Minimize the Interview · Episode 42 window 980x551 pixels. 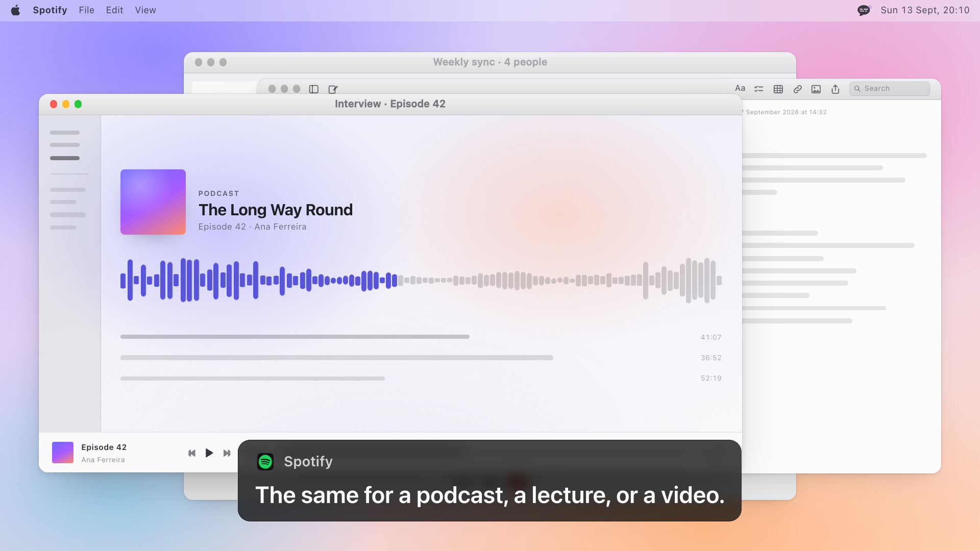(x=66, y=104)
